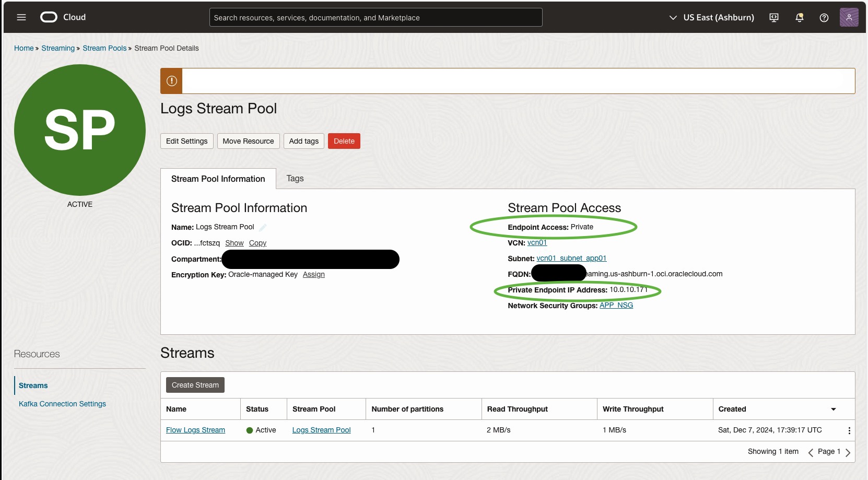Open the APP_NSG network security group
Viewport: 868px width, 480px height.
616,305
